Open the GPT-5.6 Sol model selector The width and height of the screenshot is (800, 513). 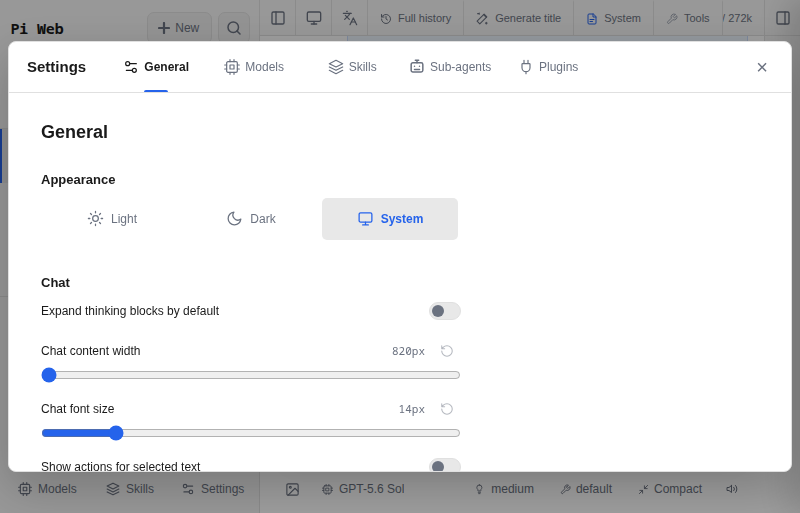pyautogui.click(x=363, y=489)
